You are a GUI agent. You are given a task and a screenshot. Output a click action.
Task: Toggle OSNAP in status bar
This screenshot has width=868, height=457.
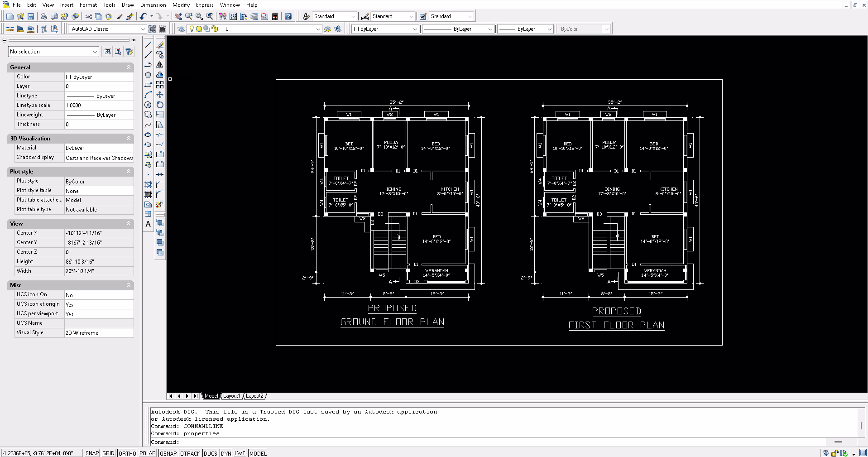tap(168, 453)
